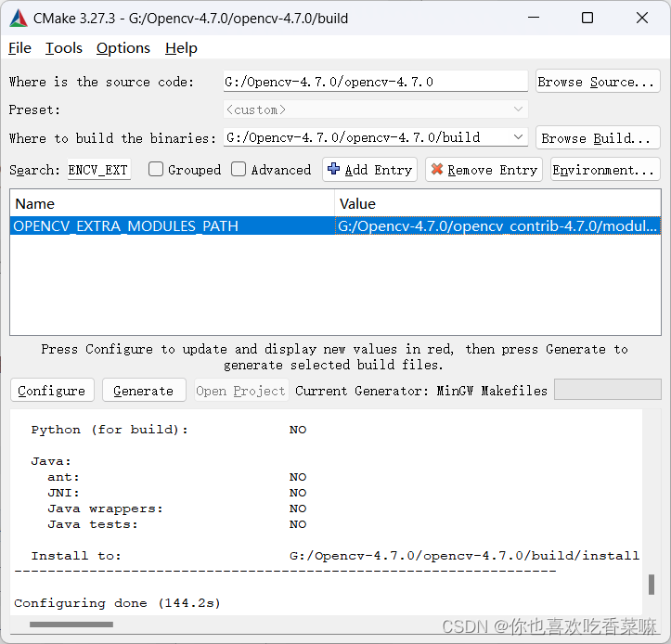Click Add Entry button
The height and width of the screenshot is (644, 671).
[369, 170]
